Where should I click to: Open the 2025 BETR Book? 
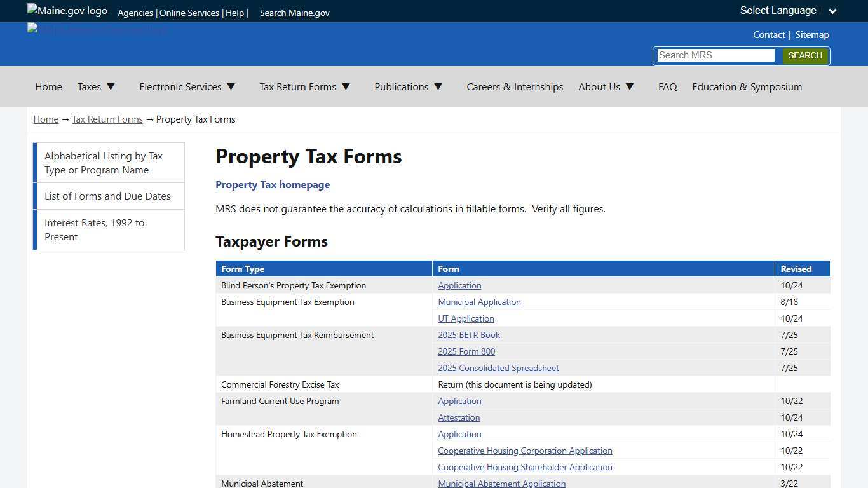(468, 335)
